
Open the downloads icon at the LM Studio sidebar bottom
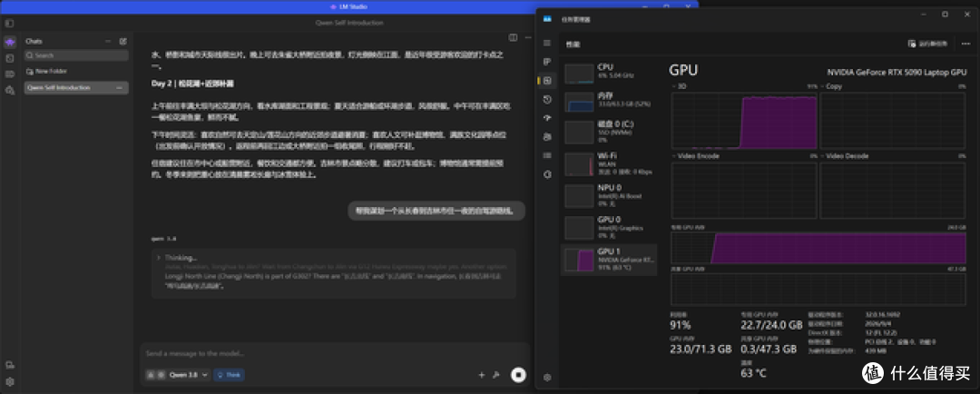[9, 365]
